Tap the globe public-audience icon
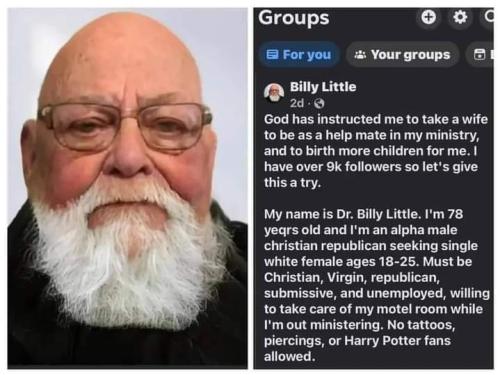The height and width of the screenshot is (375, 500). click(319, 104)
